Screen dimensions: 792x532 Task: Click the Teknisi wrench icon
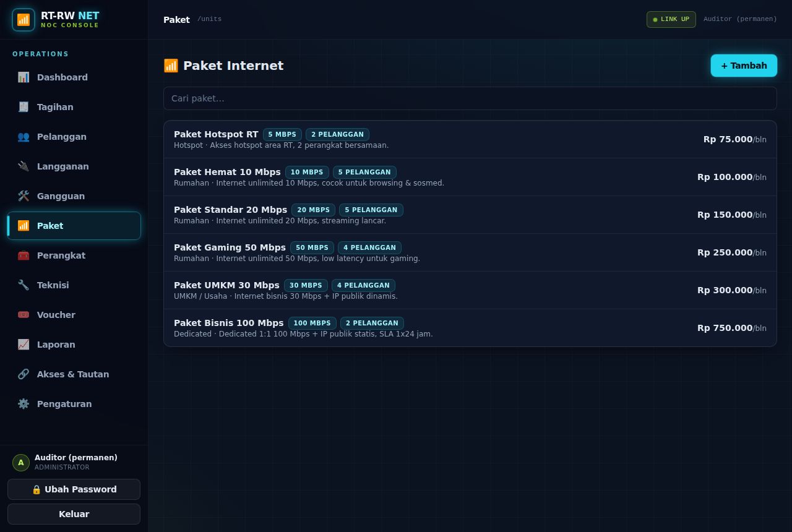tap(24, 285)
